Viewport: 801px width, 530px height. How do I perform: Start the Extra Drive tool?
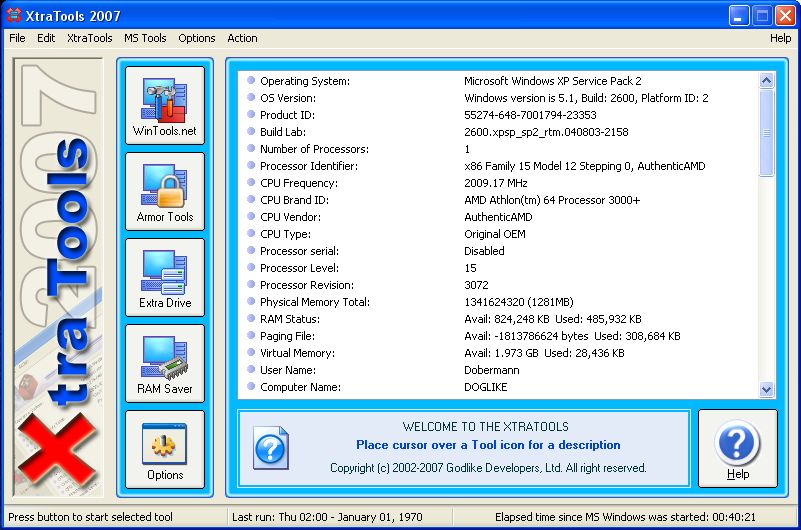pos(164,277)
